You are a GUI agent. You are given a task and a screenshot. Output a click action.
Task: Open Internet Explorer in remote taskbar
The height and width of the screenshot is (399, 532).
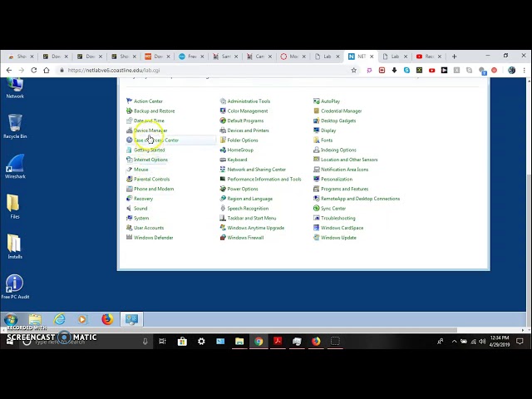coord(59,319)
